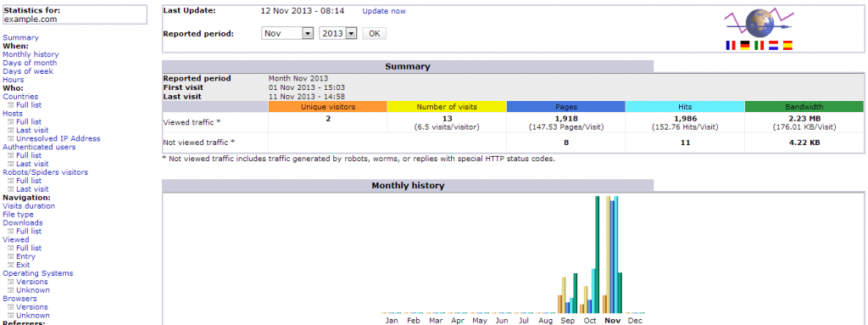Open Visits duration under Navigation
This screenshot has height=325, width=868.
29,205
